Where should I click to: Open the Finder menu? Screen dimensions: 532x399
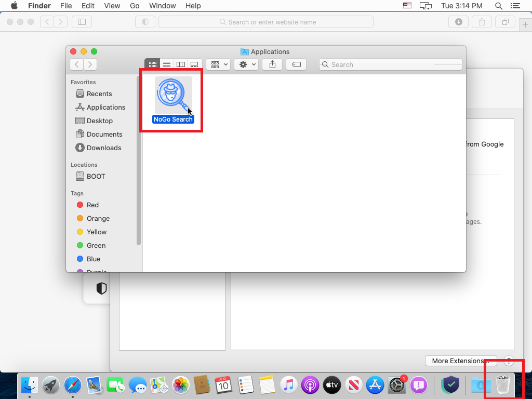pos(39,6)
